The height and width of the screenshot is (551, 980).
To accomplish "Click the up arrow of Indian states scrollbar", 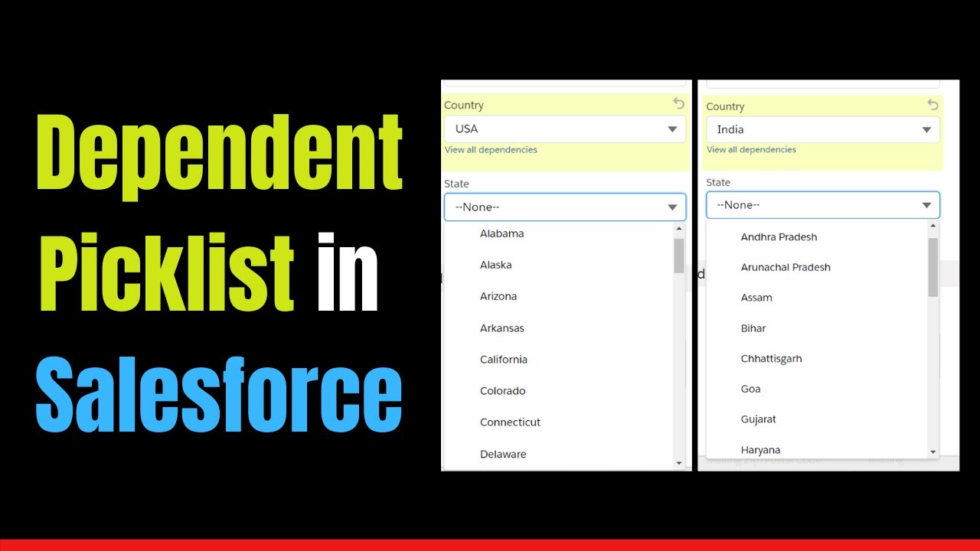I will click(x=933, y=227).
